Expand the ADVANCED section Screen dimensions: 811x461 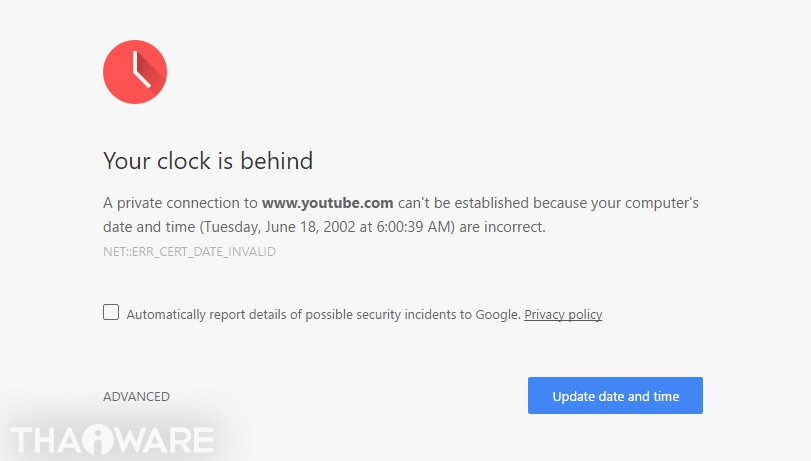(x=136, y=396)
